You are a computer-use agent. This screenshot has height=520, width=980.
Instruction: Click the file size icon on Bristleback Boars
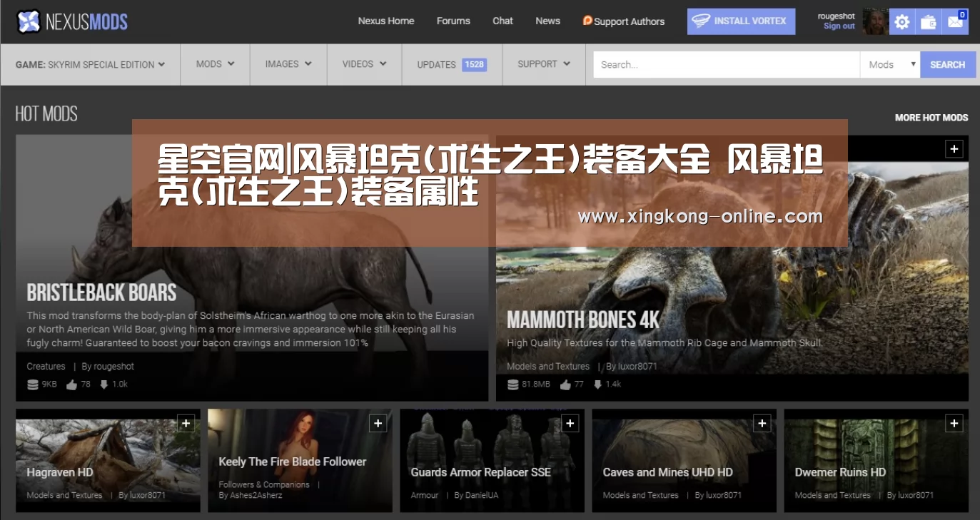(32, 384)
